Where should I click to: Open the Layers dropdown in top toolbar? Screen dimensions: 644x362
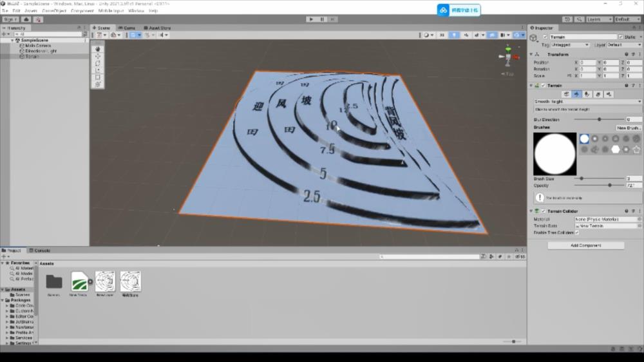[599, 19]
